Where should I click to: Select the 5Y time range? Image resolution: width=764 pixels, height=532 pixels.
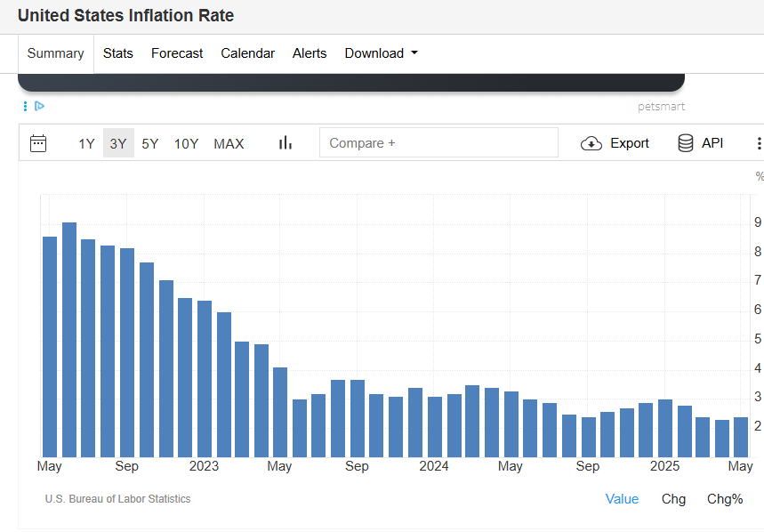point(150,143)
